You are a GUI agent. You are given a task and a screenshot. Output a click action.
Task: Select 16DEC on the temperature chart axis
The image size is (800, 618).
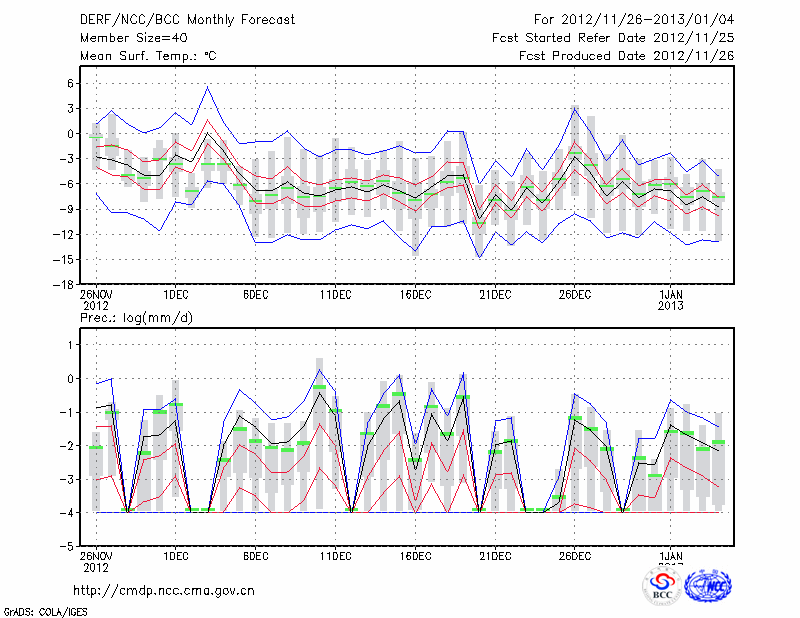point(415,294)
